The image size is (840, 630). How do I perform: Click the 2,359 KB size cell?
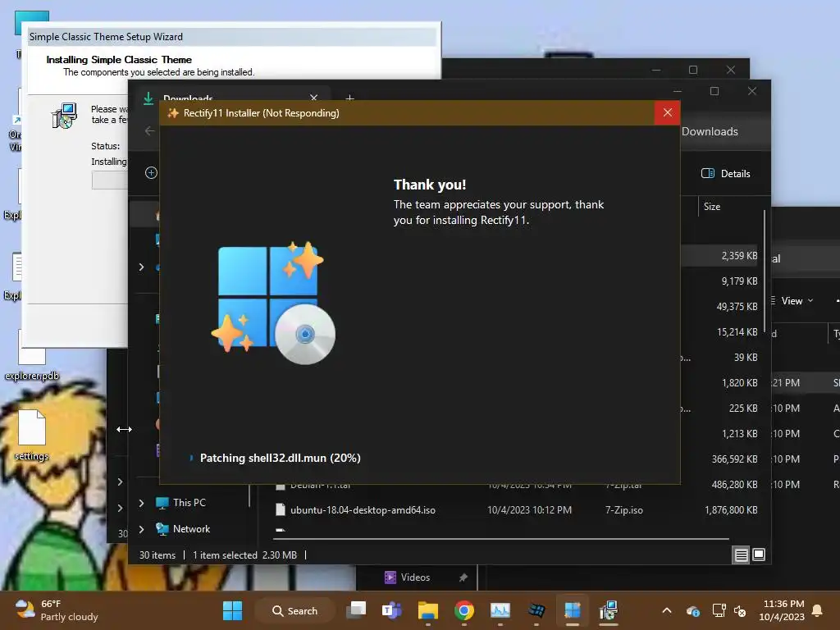[739, 256]
